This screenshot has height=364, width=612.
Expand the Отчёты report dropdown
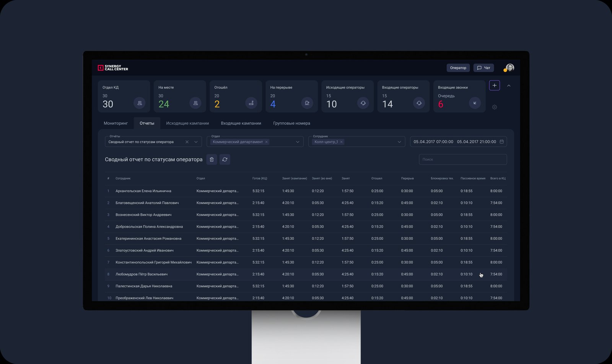click(x=196, y=142)
